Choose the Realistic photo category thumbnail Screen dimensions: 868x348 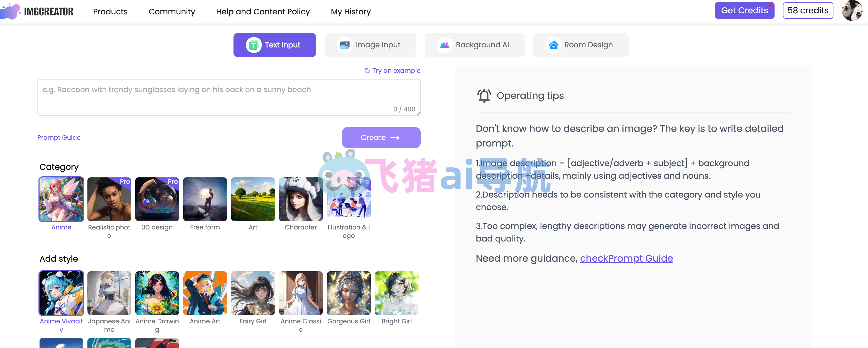(109, 199)
